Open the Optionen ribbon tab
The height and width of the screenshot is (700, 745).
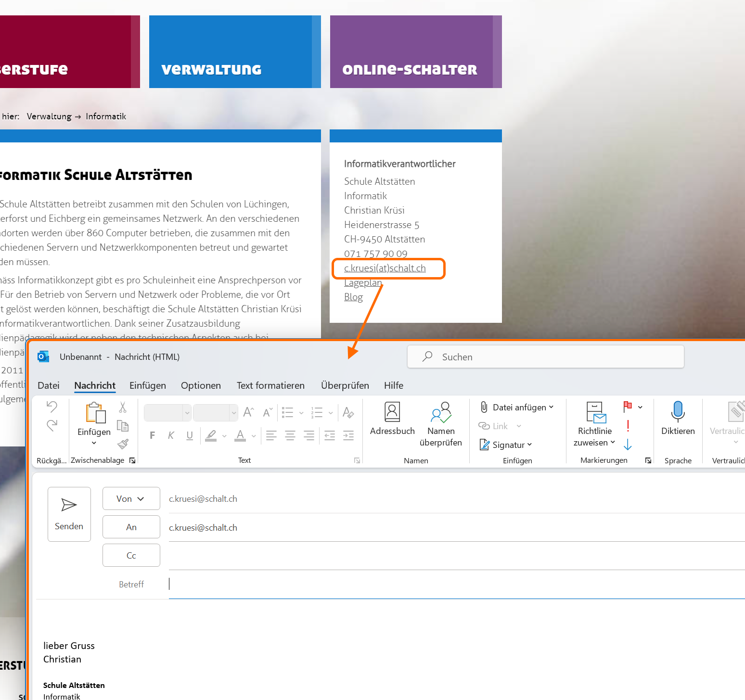(201, 385)
